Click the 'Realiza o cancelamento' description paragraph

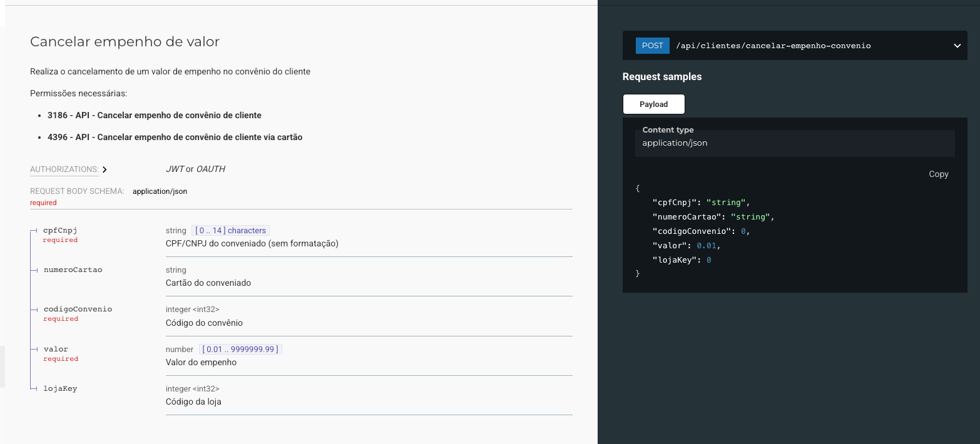[170, 72]
